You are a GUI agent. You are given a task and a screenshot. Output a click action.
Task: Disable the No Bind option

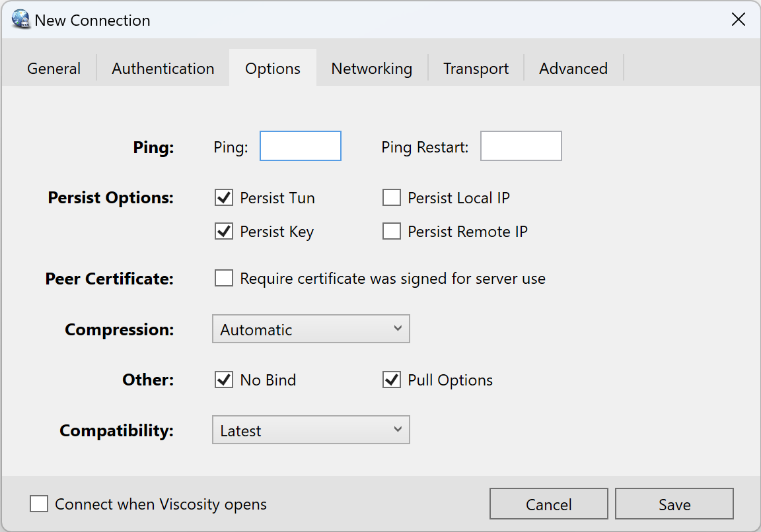[224, 380]
